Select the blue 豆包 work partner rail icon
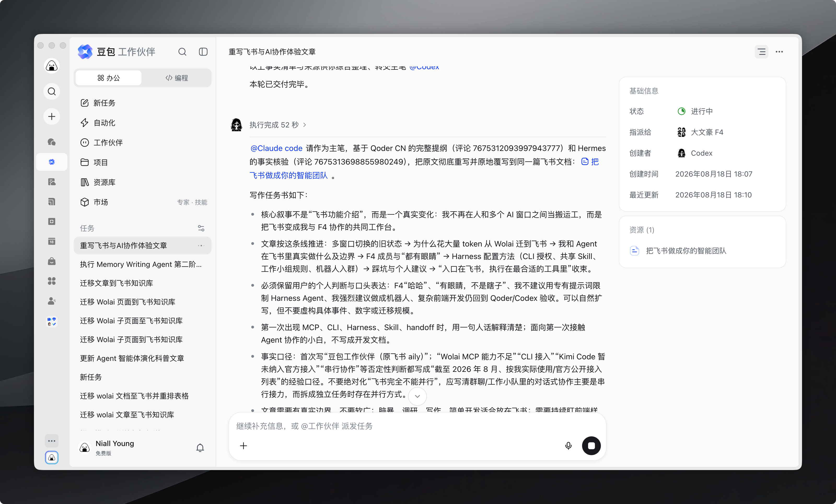This screenshot has width=836, height=504. (x=51, y=162)
